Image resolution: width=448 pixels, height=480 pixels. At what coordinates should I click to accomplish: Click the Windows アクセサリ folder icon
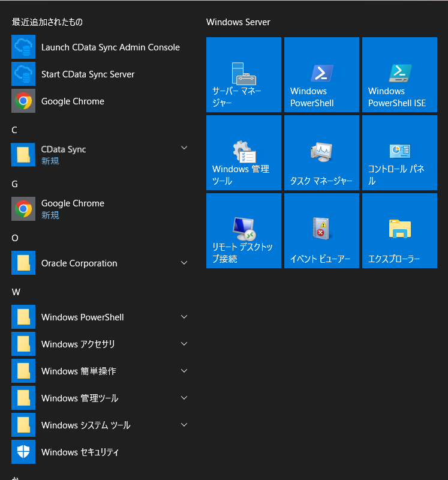[x=23, y=343]
